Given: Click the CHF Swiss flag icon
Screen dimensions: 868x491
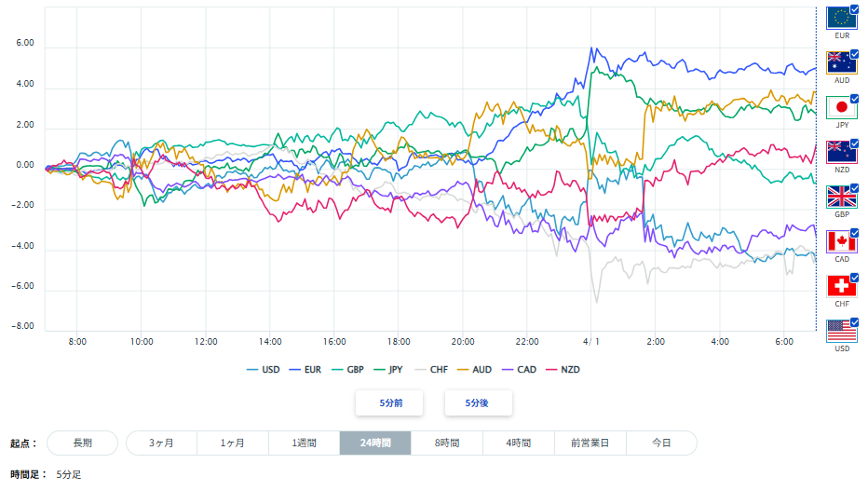Looking at the screenshot, I should 841,286.
